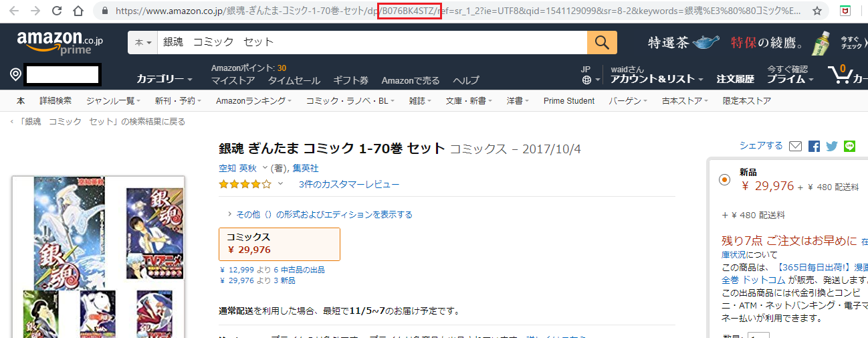Open ジャンル一覧 dropdown menu
The image size is (868, 338).
point(113,101)
